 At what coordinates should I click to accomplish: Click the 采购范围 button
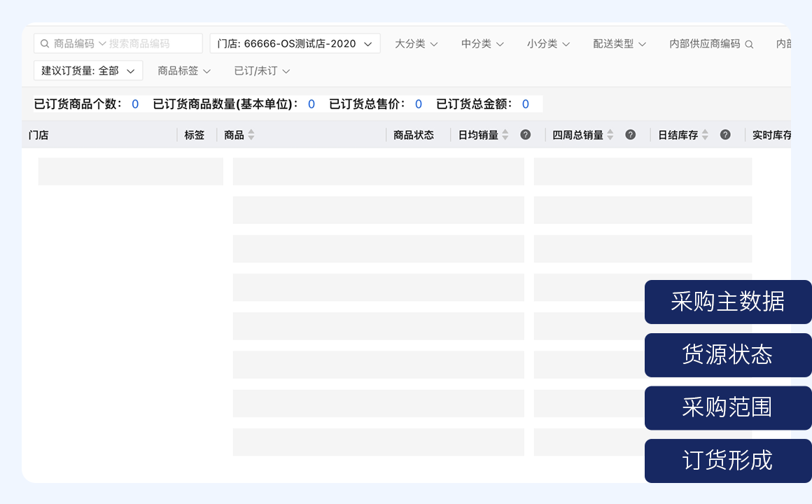pyautogui.click(x=728, y=407)
